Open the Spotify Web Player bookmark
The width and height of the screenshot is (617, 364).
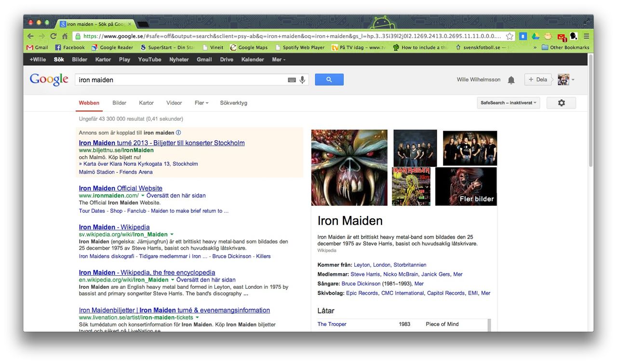pos(300,47)
